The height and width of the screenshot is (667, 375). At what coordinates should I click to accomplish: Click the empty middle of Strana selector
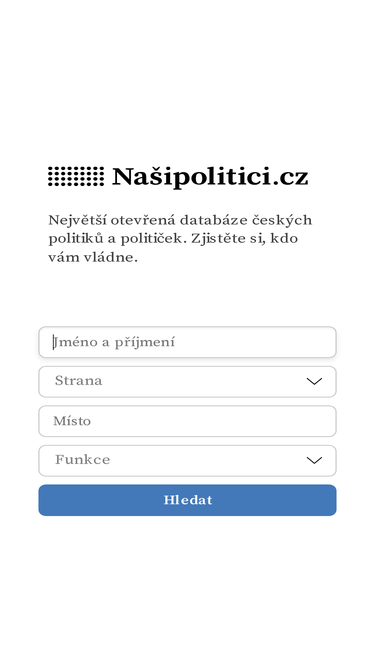(x=204, y=382)
